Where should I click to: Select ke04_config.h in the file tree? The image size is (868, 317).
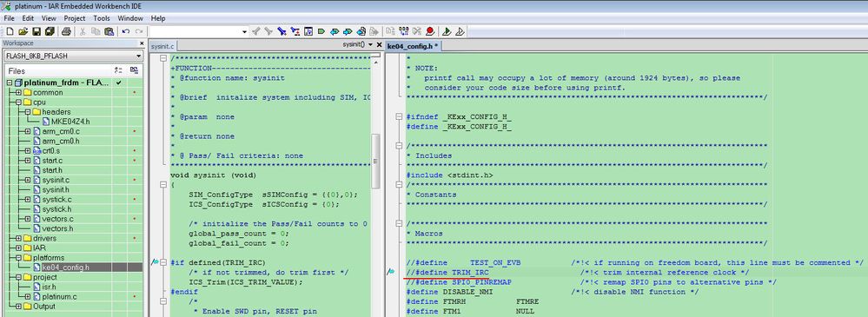[x=65, y=267]
